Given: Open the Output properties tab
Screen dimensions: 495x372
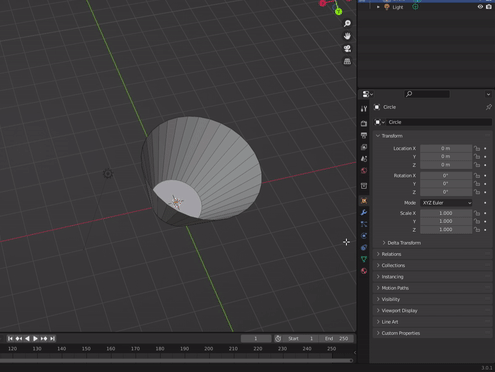Looking at the screenshot, I should pos(364,135).
